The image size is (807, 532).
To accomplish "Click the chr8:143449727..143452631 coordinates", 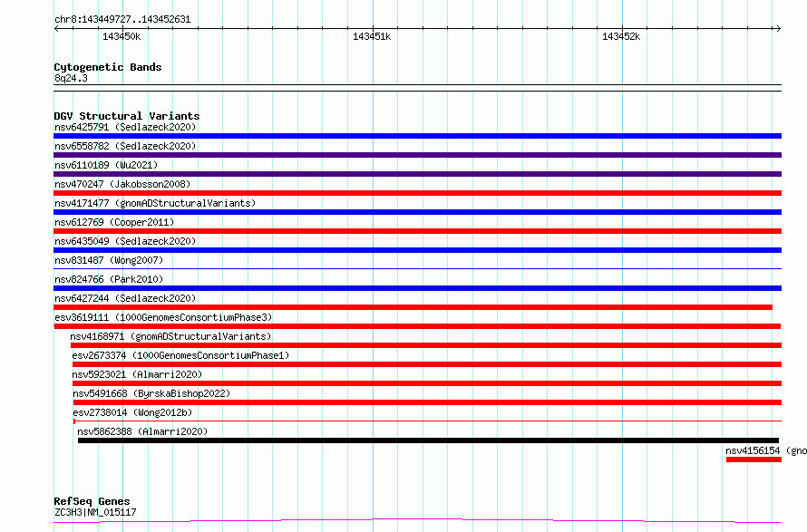I will 122,20.
